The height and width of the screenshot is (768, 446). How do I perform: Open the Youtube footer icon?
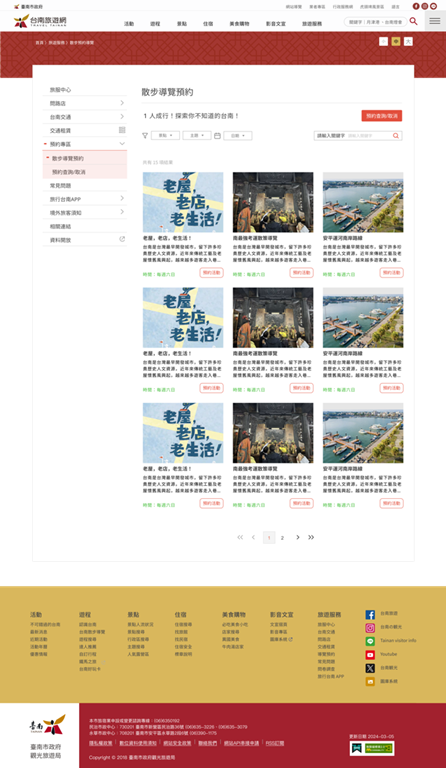[x=370, y=654]
